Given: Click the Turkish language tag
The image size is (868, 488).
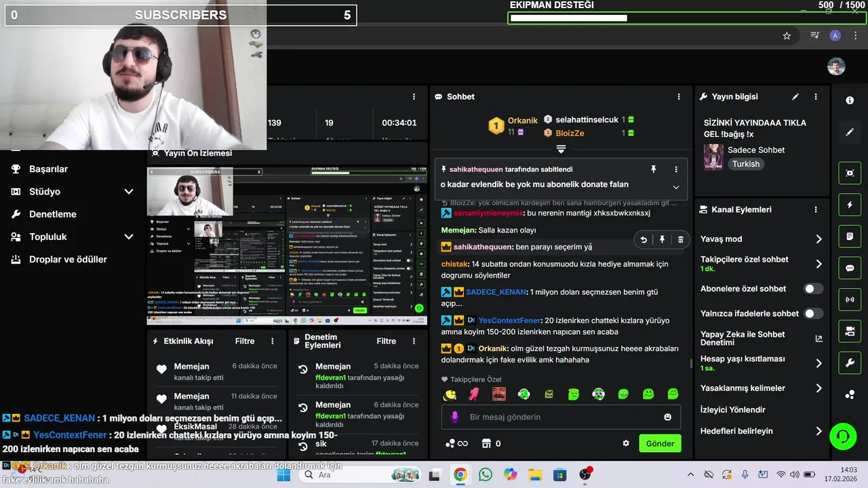Looking at the screenshot, I should 746,164.
